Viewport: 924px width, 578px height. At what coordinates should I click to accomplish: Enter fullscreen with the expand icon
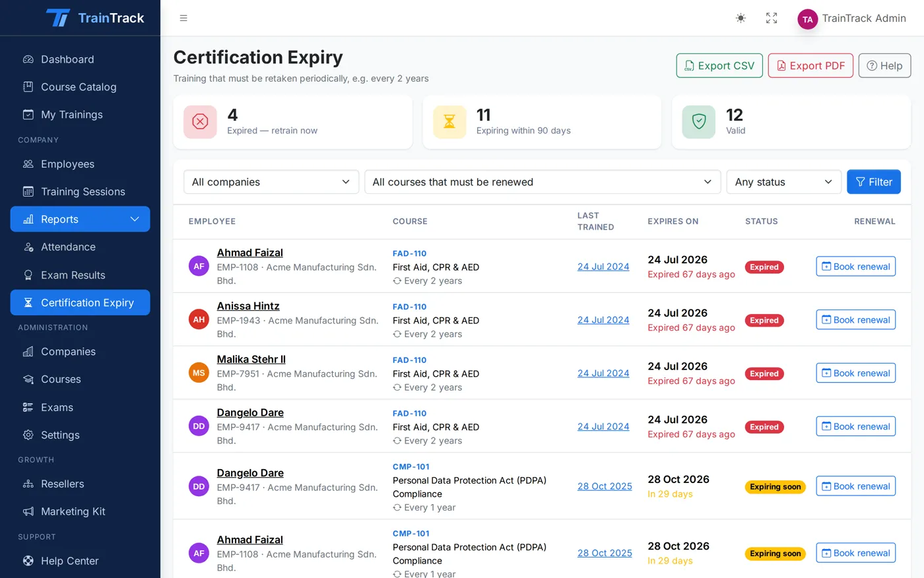772,18
